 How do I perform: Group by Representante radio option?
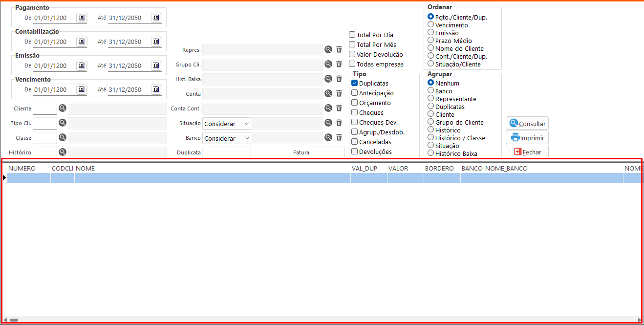(x=431, y=98)
